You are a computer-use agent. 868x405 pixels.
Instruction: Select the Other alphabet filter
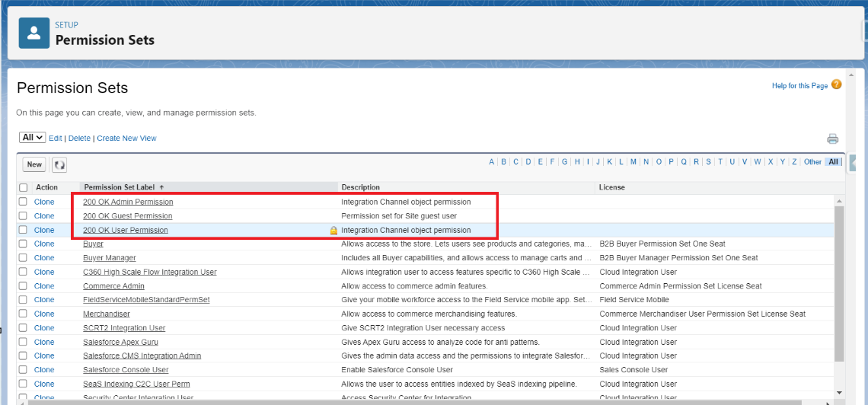coord(812,162)
